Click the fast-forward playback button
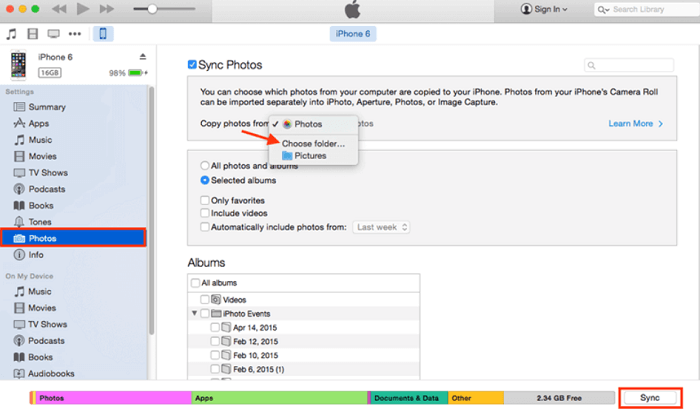 click(x=107, y=9)
